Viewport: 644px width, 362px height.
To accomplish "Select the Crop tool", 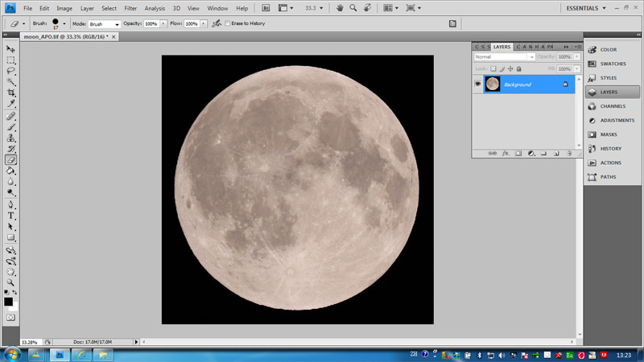I will (x=11, y=93).
